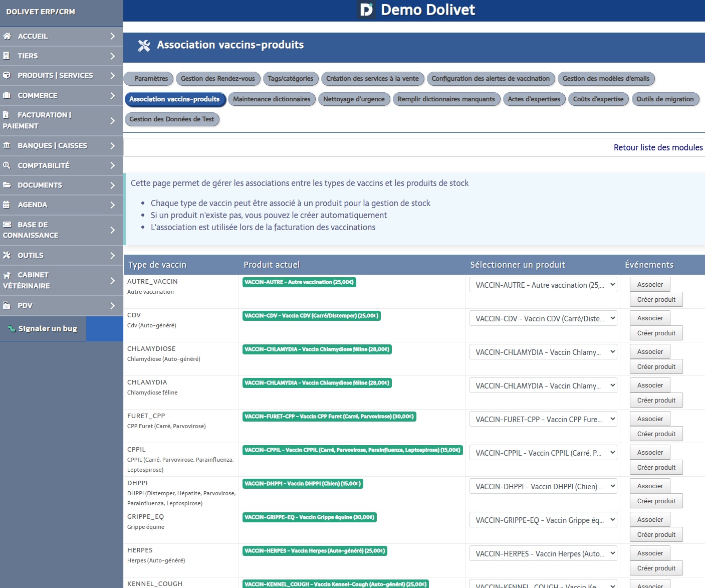Expand the Commerce menu chevron
This screenshot has width=705, height=588.
pos(112,95)
